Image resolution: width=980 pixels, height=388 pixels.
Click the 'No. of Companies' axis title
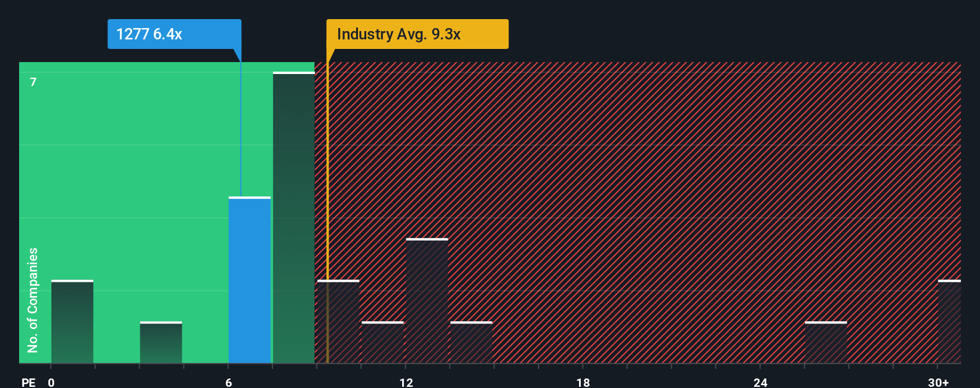pos(33,300)
